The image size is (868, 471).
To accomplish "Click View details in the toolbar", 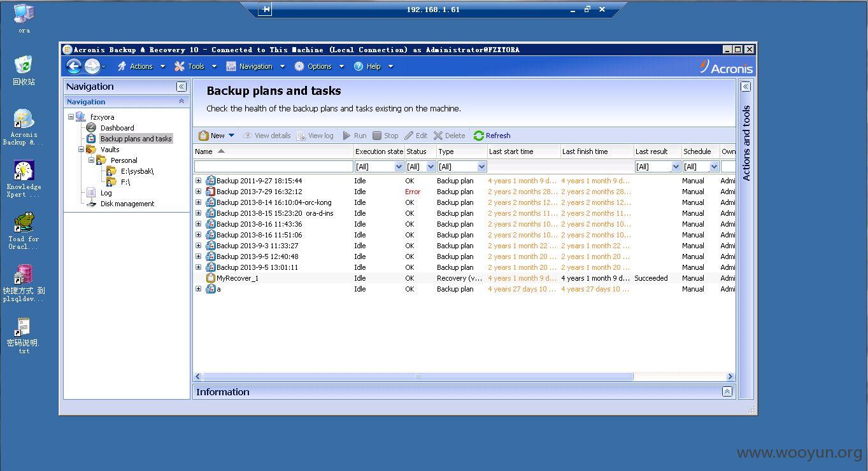I will tap(266, 136).
